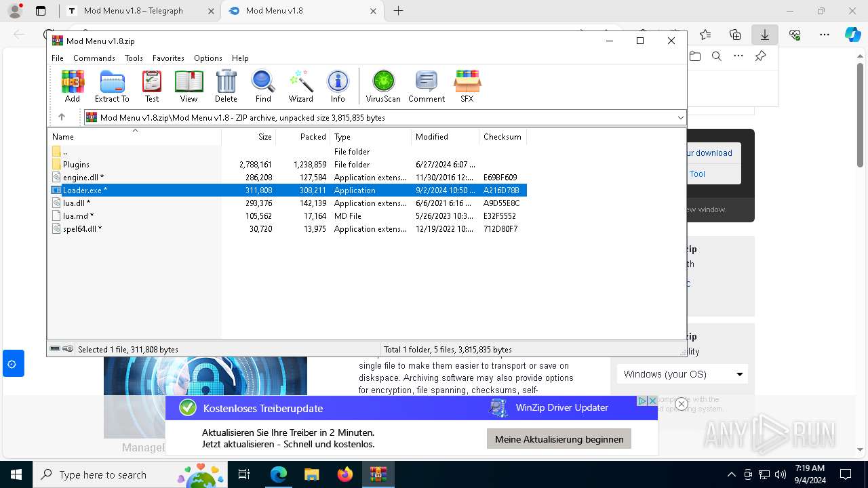Select engine.dll in the file list
This screenshot has height=488, width=868.
[x=287, y=178]
